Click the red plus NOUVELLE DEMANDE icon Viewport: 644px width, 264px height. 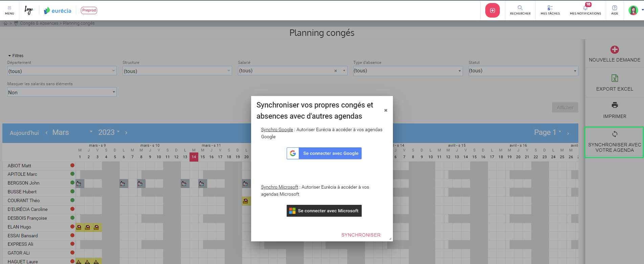pos(615,50)
